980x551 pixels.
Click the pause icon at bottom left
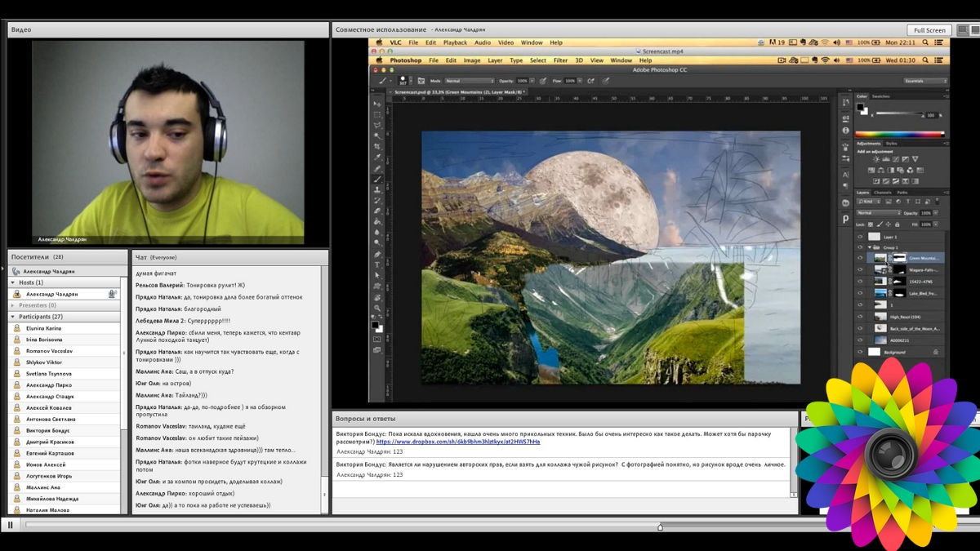tap(11, 525)
